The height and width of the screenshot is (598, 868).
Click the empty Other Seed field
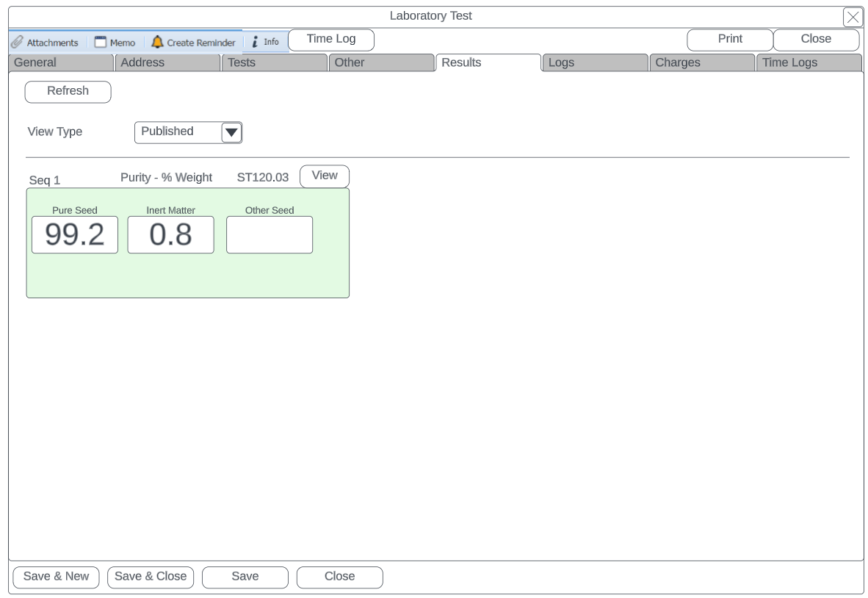point(270,235)
